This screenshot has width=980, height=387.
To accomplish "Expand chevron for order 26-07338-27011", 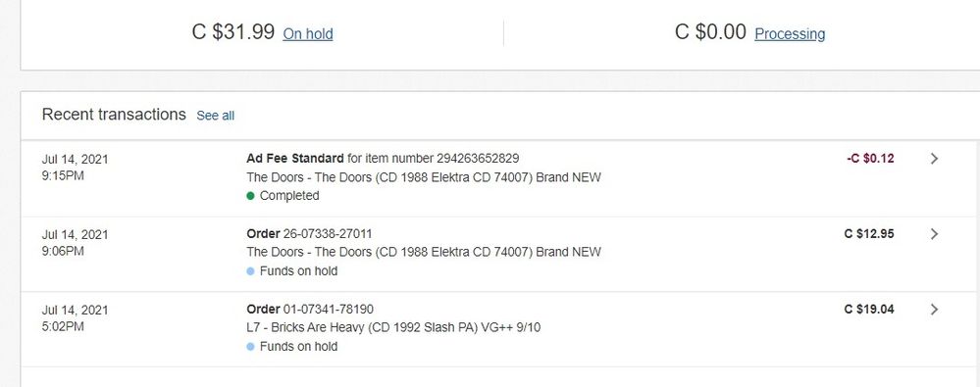I will (934, 234).
